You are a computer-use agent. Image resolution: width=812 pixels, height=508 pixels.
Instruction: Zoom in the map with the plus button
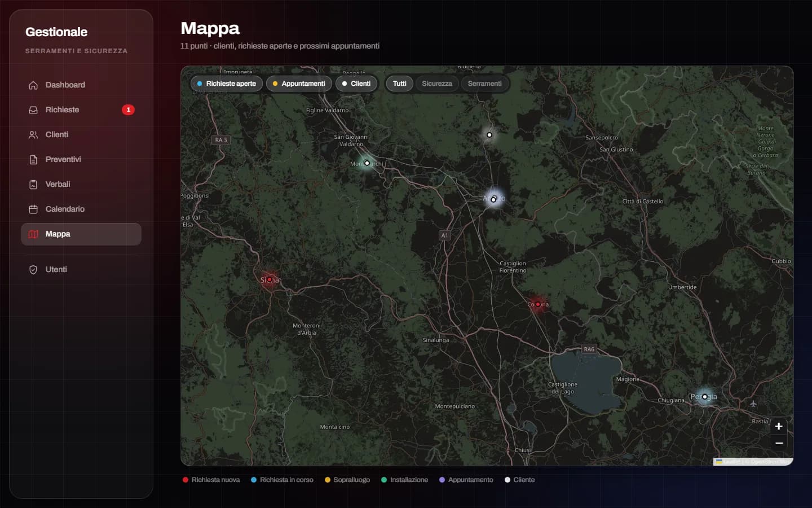[x=779, y=426]
